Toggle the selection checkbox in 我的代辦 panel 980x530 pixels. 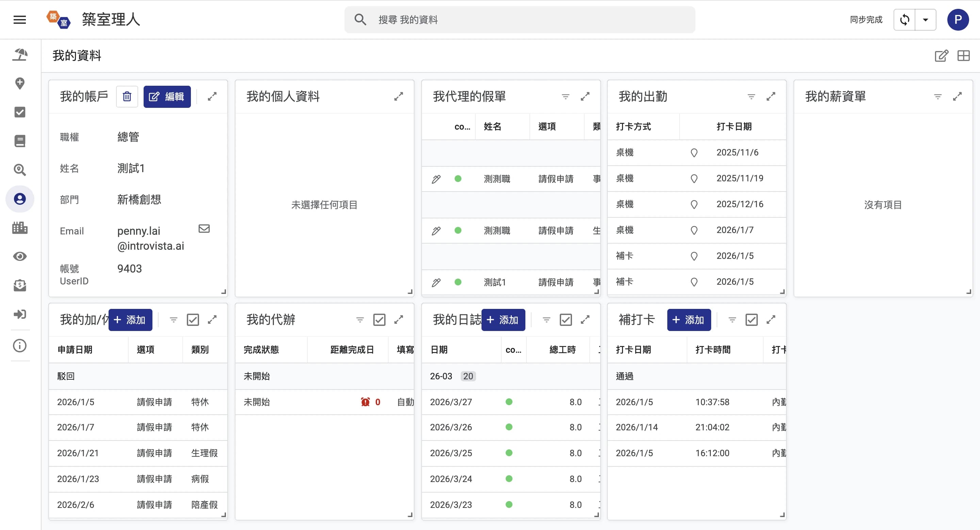pos(379,320)
